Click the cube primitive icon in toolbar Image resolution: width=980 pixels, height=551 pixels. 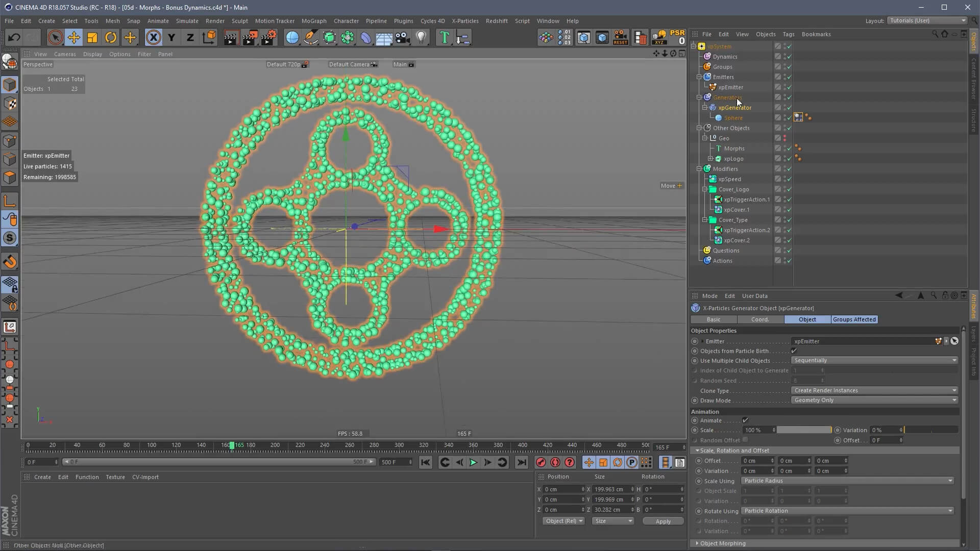(x=329, y=37)
